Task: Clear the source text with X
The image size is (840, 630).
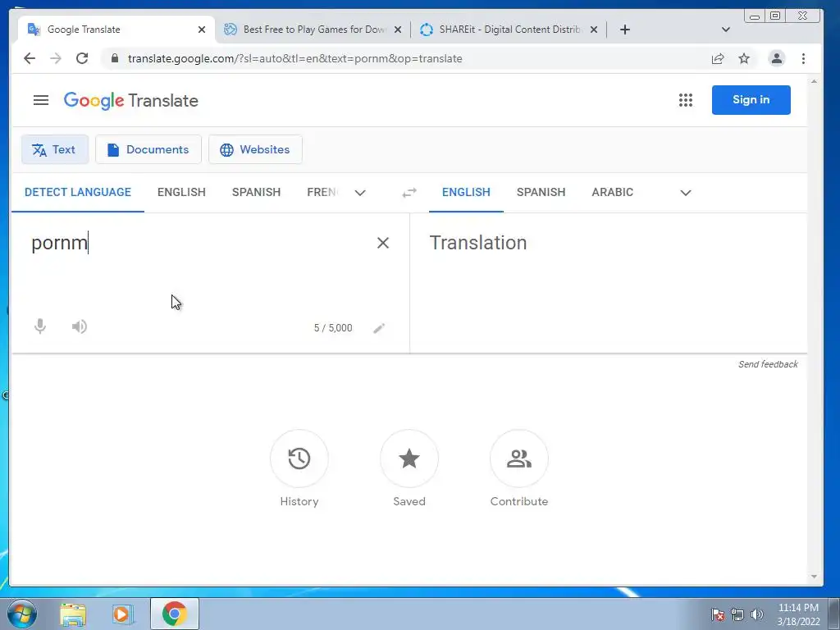Action: tap(382, 243)
